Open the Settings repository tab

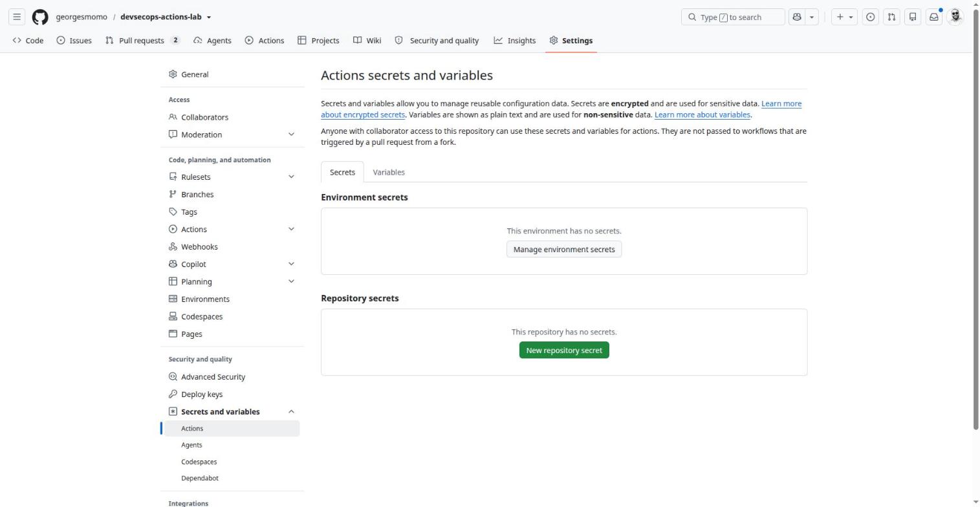click(x=571, y=40)
